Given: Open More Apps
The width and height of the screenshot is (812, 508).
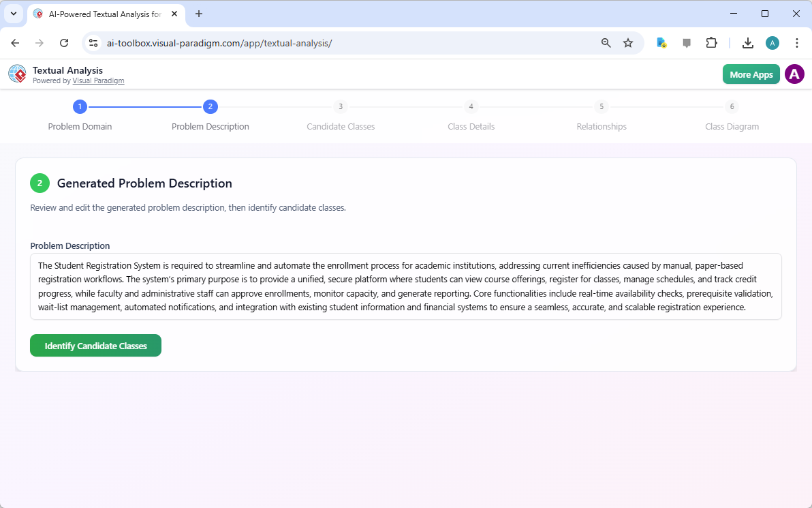Looking at the screenshot, I should coord(751,74).
